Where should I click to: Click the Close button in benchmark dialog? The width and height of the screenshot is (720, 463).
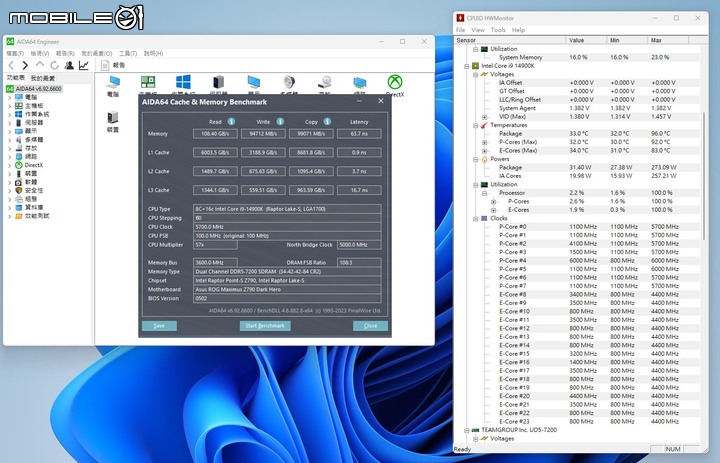(371, 326)
